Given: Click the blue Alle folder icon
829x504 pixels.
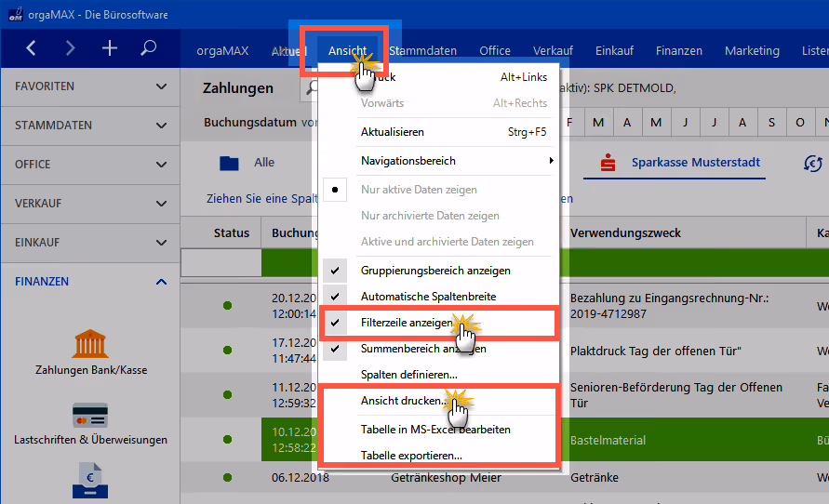Looking at the screenshot, I should [229, 164].
